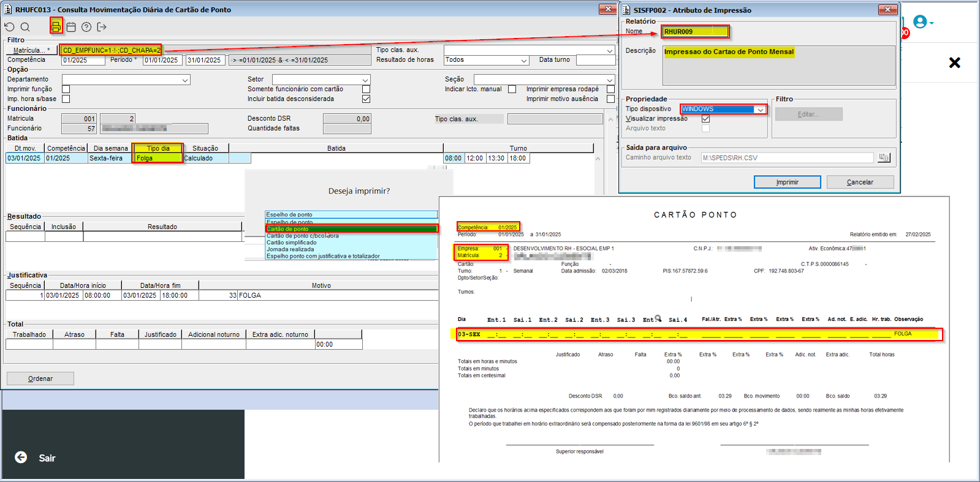The width and height of the screenshot is (980, 482).
Task: Choose Jornada realizada option
Action: (x=351, y=249)
